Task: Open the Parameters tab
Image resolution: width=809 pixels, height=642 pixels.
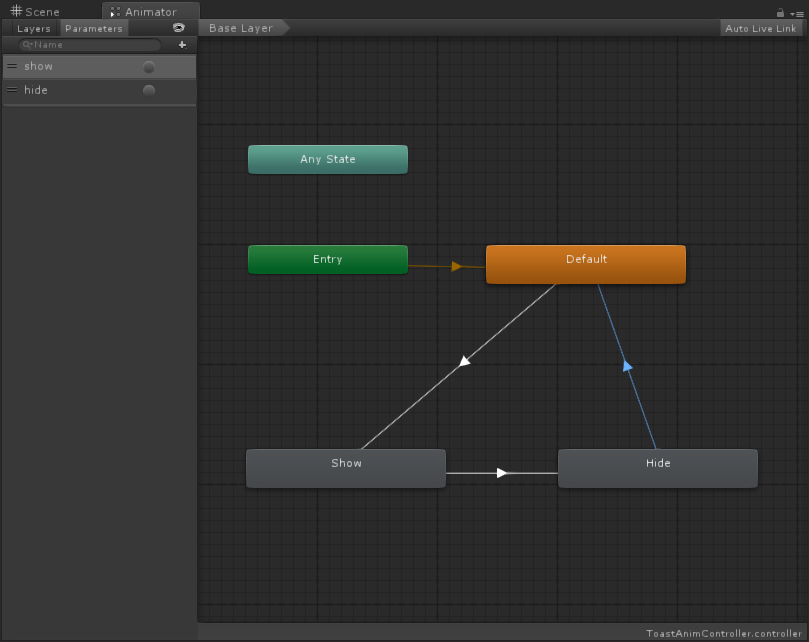Action: (x=94, y=28)
